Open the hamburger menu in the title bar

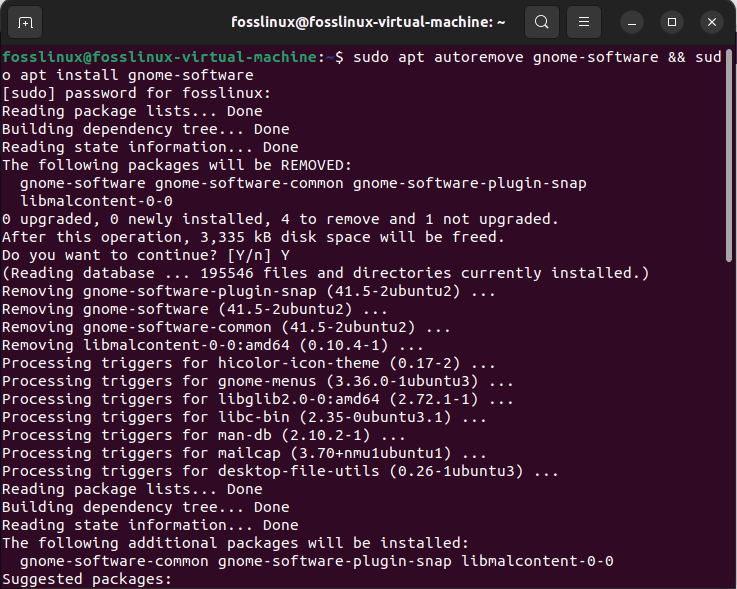point(586,22)
